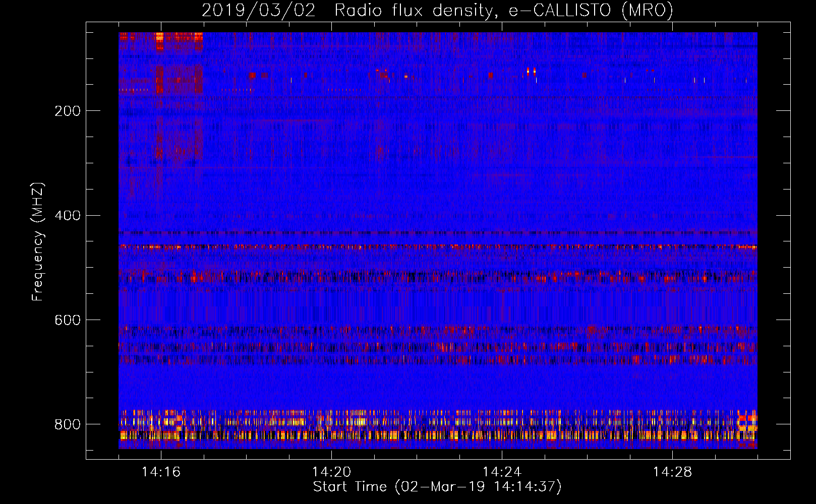Viewport: 816px width, 504px height.
Task: Click the plot title '2019/03/02 Radio flux density, e-CALLISTO (MRO)'
Action: click(437, 11)
